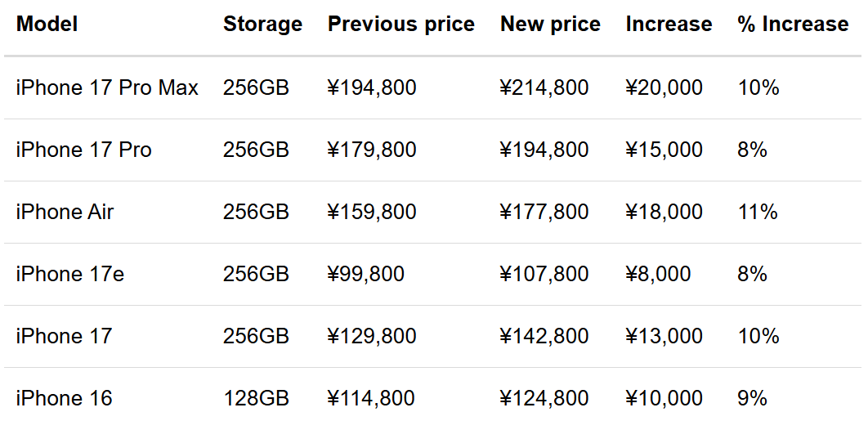Click the 9% increase cell
This screenshot has height=421, width=868.
[x=752, y=398]
